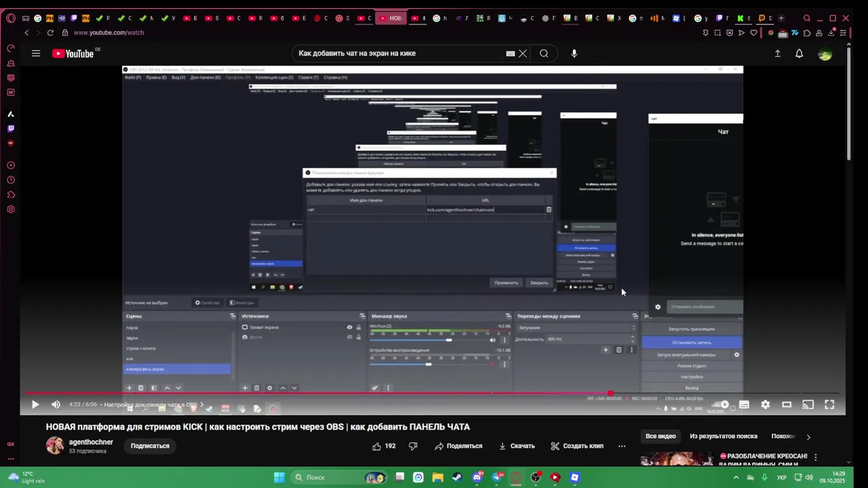Show hidden system tray icons
Image resolution: width=868 pixels, height=488 pixels.
click(x=736, y=477)
